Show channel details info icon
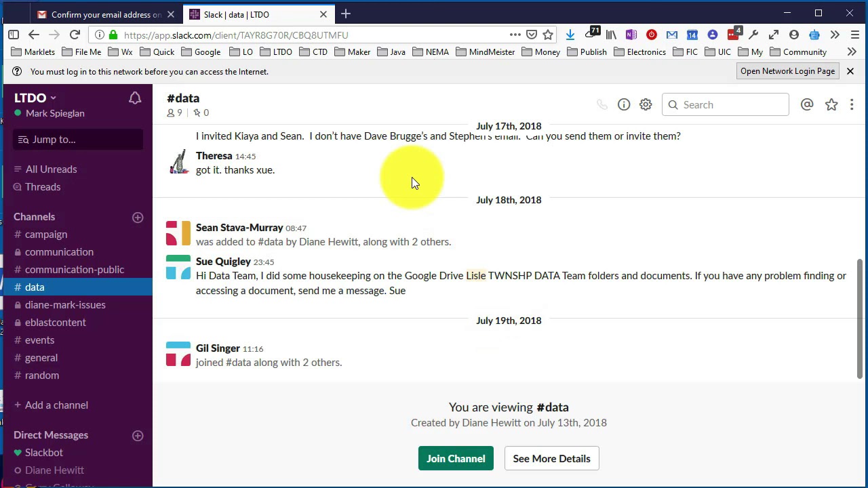868x488 pixels. (x=624, y=104)
